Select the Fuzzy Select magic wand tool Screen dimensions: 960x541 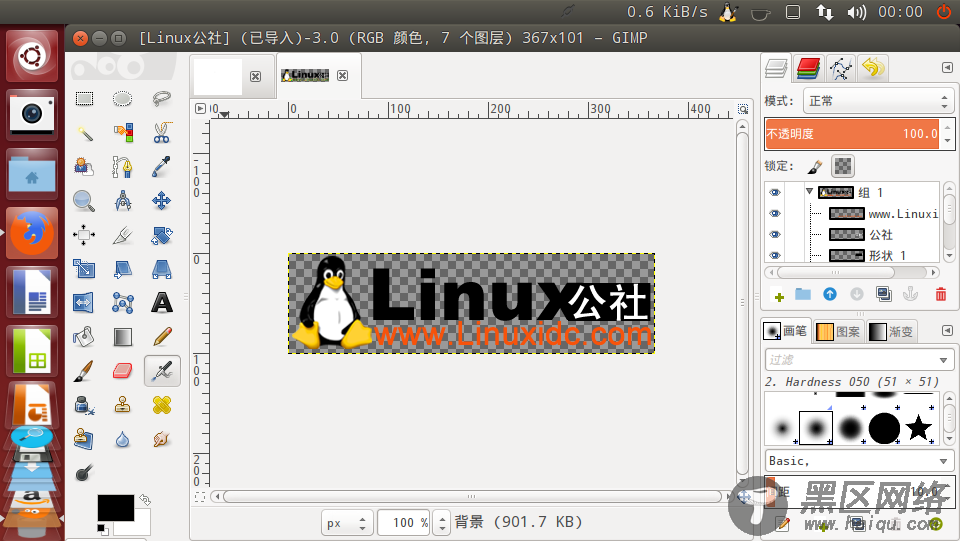click(x=84, y=133)
